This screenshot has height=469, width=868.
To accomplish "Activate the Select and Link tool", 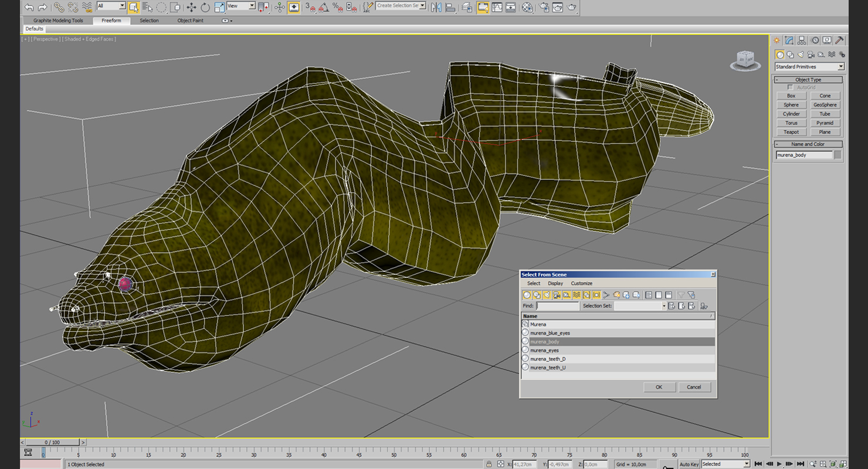I will [x=59, y=7].
